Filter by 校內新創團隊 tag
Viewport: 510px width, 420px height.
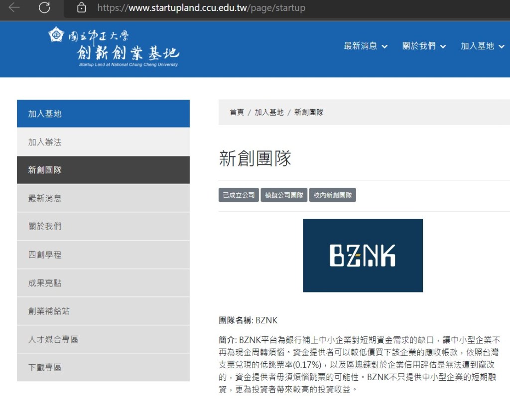[x=332, y=195]
